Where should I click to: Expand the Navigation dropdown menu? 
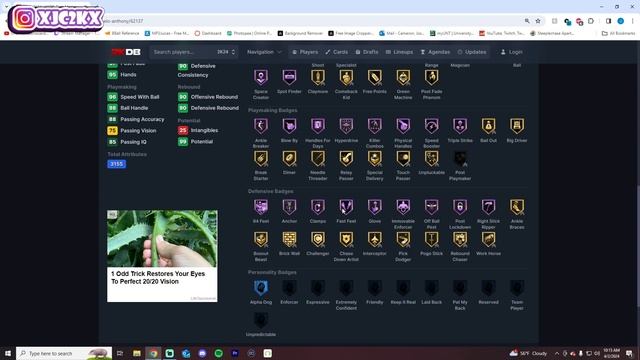[x=264, y=52]
